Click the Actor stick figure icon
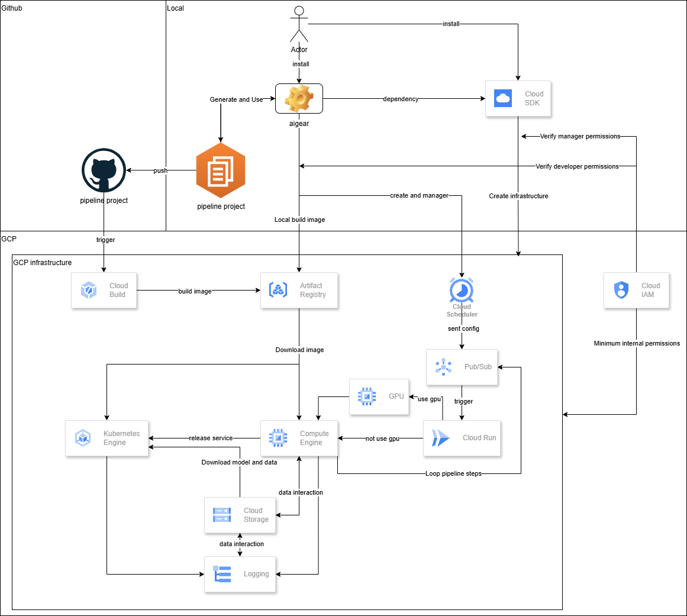The image size is (687, 616). click(x=299, y=24)
